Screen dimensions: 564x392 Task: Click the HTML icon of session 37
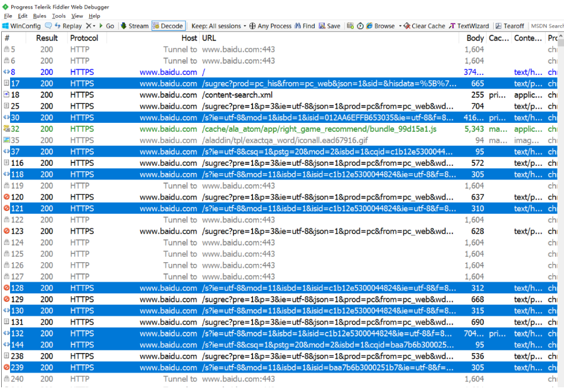[x=6, y=151]
